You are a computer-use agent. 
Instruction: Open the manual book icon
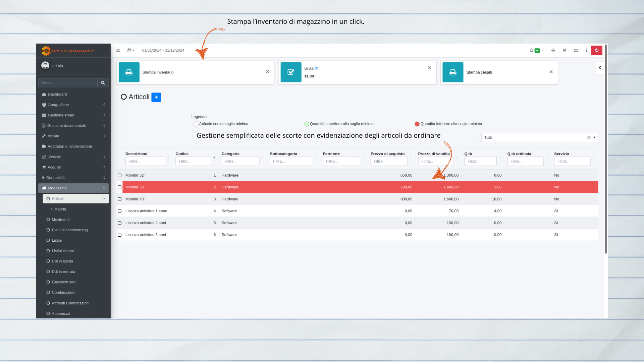[565, 50]
